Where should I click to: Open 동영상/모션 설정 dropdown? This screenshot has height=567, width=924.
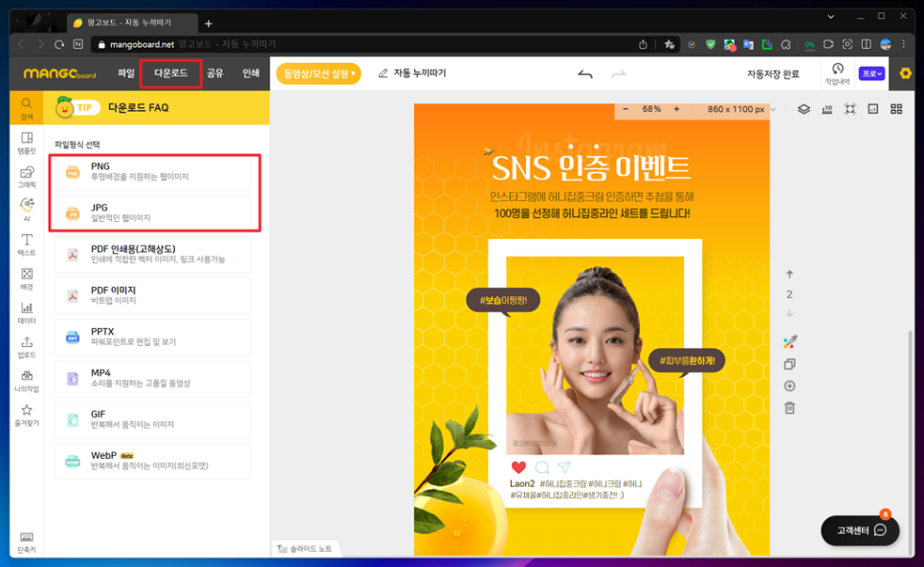pyautogui.click(x=319, y=74)
